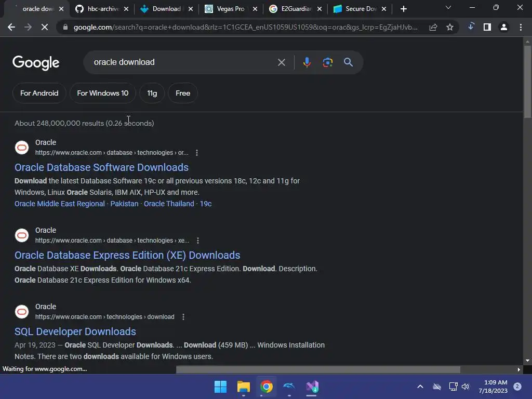Go back to the previous page
532x399 pixels.
pos(11,27)
